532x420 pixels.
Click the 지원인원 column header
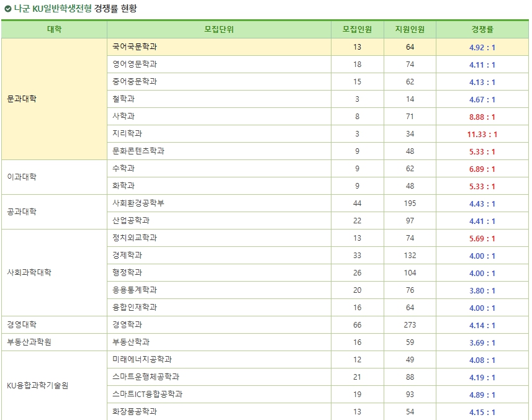[410, 30]
